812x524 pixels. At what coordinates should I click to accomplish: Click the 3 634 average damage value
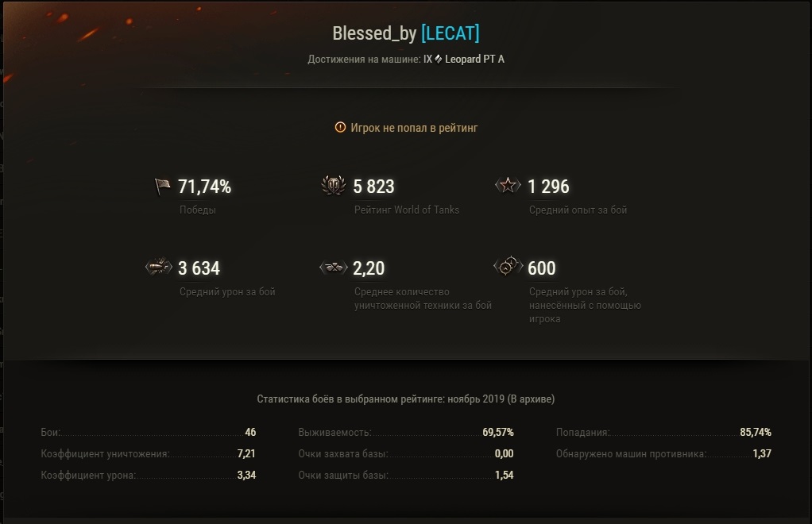coord(199,268)
